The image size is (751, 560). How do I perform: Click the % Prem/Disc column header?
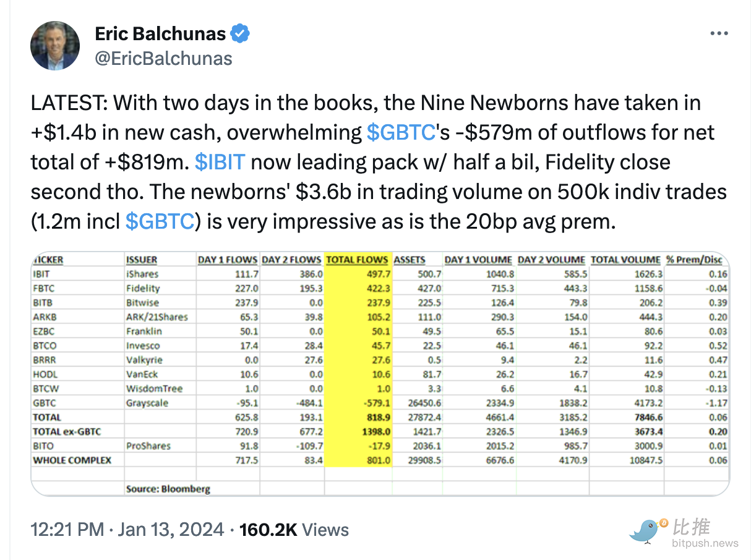(x=693, y=260)
